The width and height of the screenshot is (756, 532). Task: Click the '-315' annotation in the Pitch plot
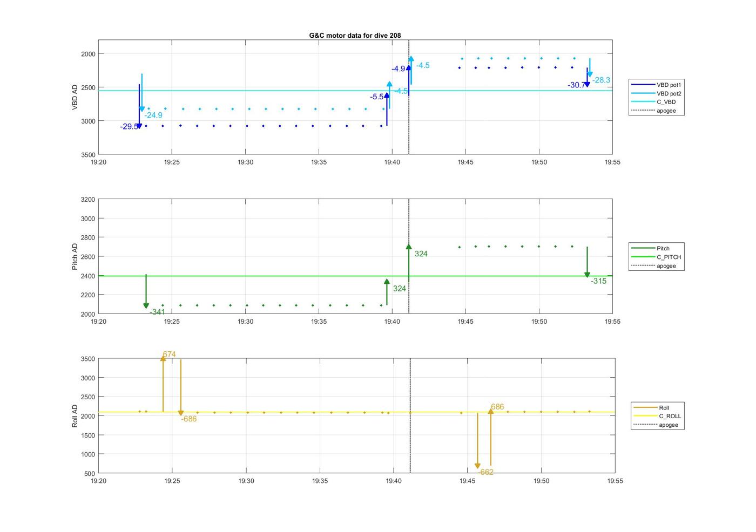click(x=598, y=281)
